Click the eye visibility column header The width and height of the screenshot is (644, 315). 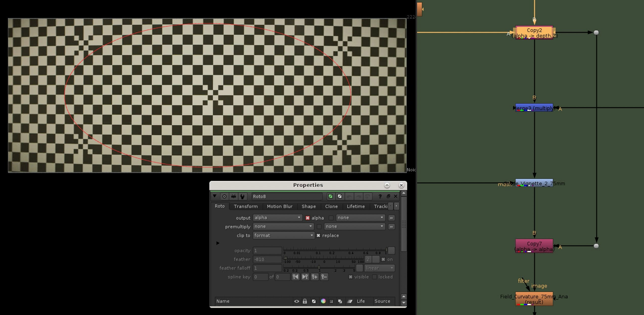point(296,301)
